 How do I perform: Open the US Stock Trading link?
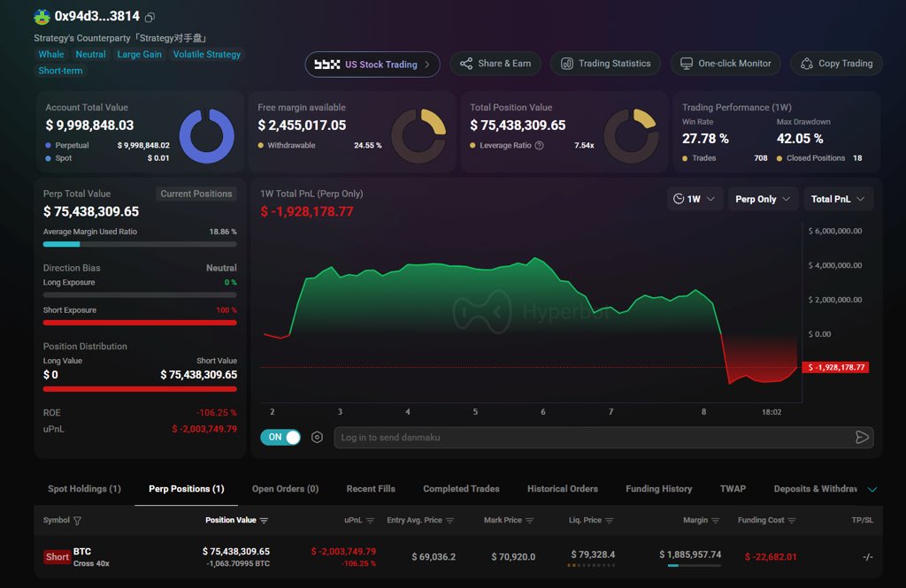pos(372,65)
